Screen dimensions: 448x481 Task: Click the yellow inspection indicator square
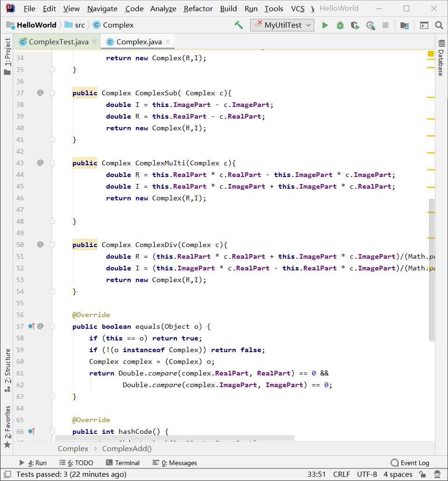click(x=431, y=54)
